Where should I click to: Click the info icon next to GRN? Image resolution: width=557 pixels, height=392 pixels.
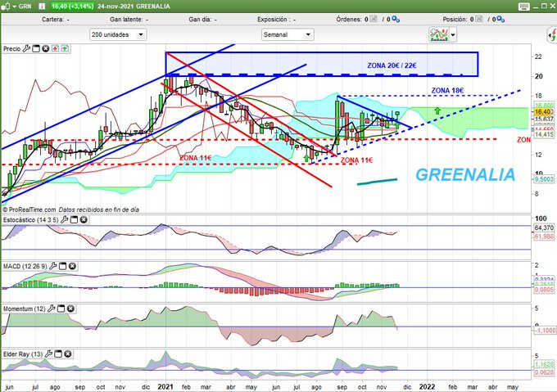click(x=42, y=7)
